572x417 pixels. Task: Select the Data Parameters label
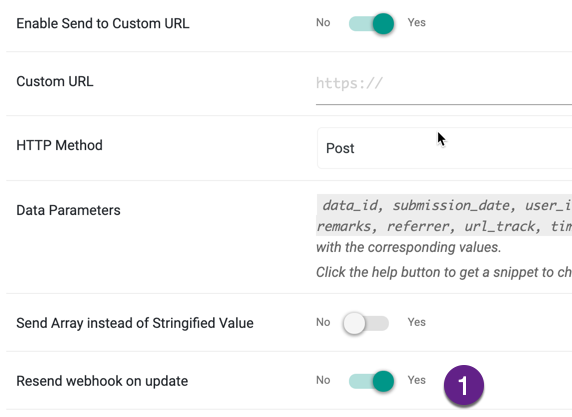(x=68, y=211)
